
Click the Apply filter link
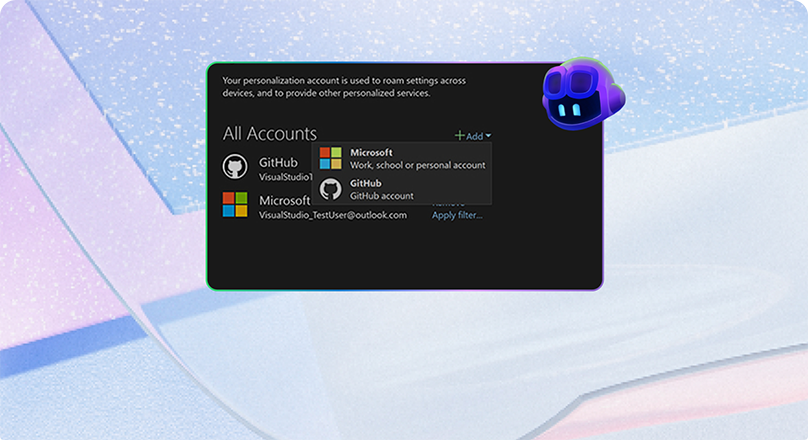[x=457, y=215]
